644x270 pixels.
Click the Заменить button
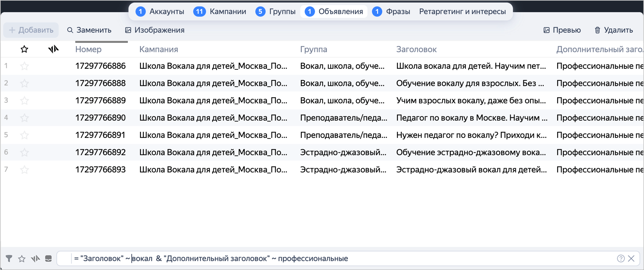click(89, 30)
